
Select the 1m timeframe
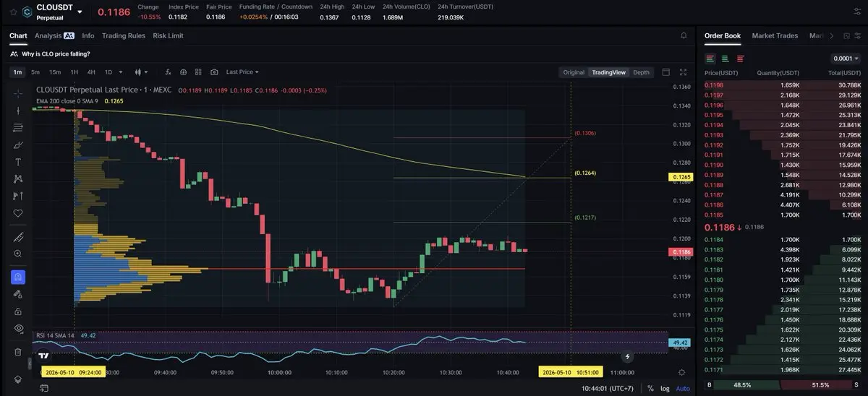pyautogui.click(x=17, y=72)
